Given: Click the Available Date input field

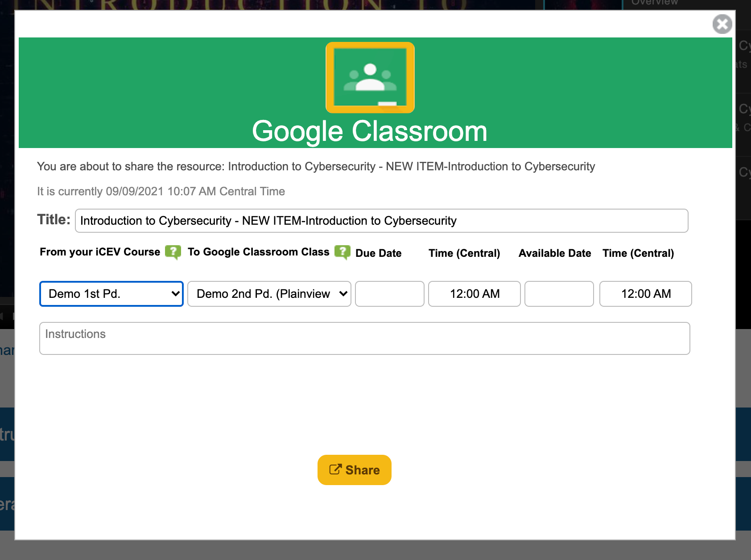Looking at the screenshot, I should (x=559, y=294).
